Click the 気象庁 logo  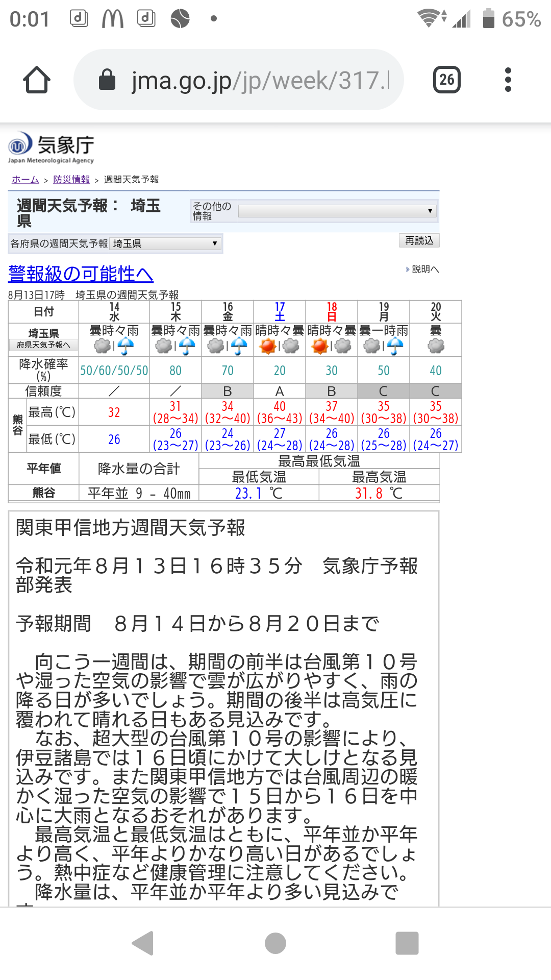tap(51, 148)
